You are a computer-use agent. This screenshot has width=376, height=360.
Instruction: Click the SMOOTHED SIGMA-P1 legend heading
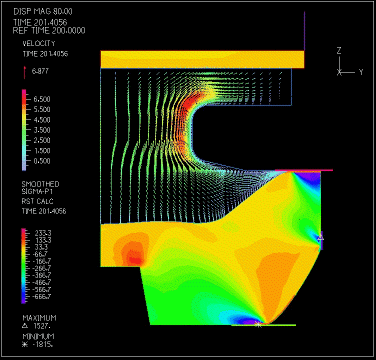point(41,188)
